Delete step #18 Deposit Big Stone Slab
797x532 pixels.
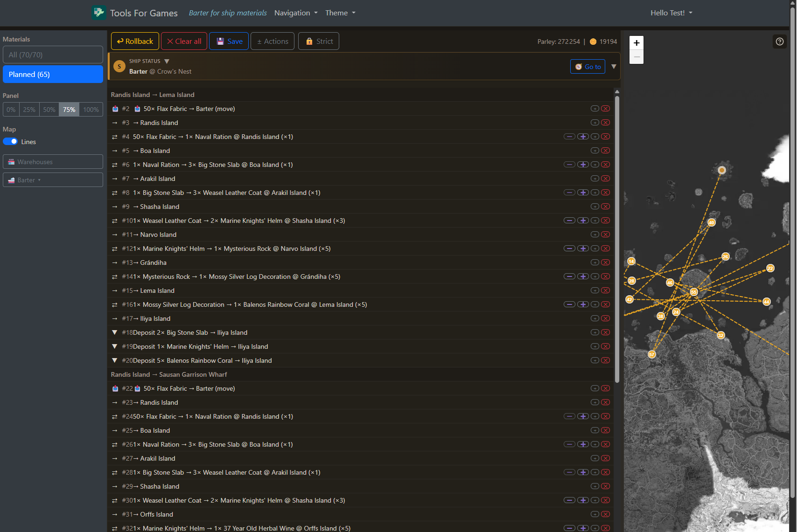(606, 332)
